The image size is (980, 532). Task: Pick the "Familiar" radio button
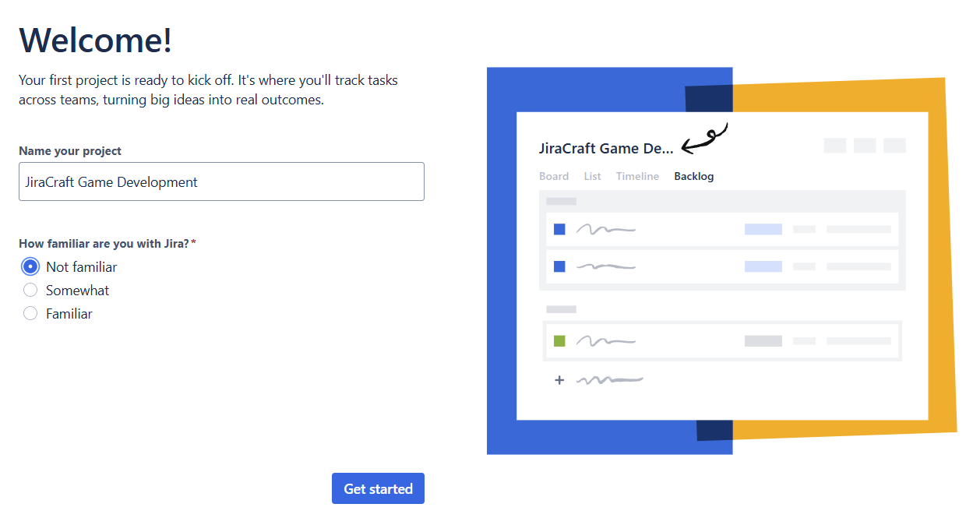30,314
